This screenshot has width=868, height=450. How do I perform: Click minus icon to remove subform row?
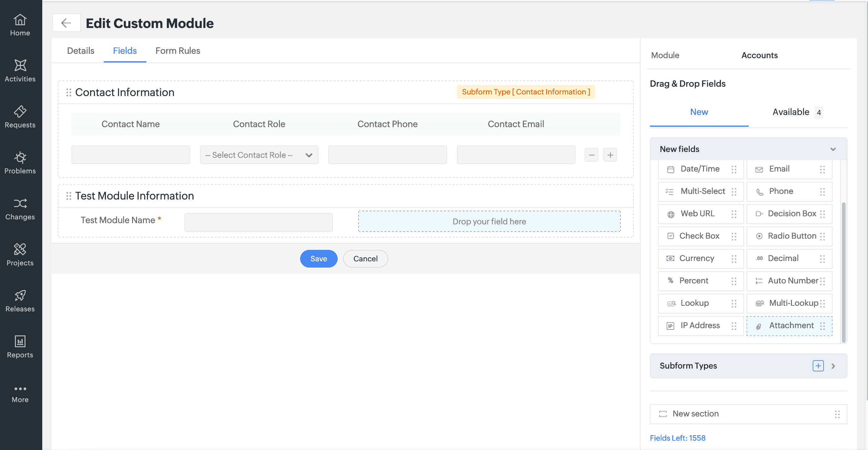tap(592, 155)
